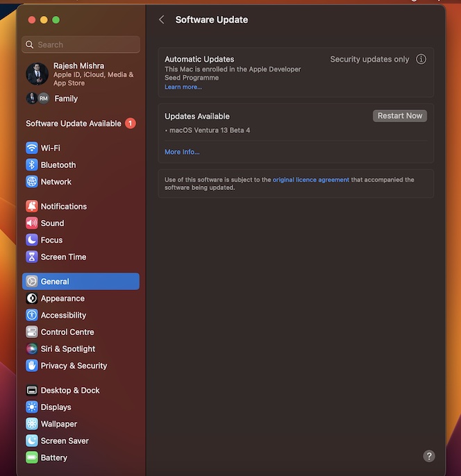Screen dimensions: 461x476
Task: Open Wi-Fi settings icon
Action: click(31, 148)
